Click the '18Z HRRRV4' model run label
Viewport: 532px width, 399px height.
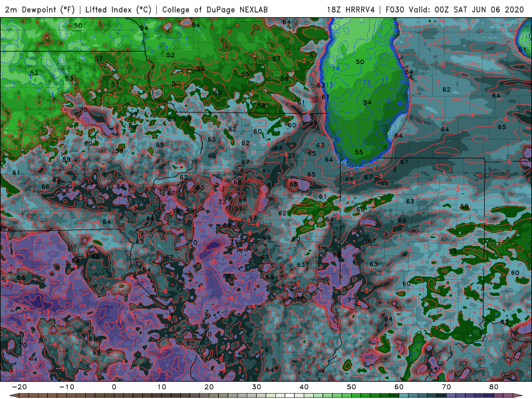coord(351,10)
